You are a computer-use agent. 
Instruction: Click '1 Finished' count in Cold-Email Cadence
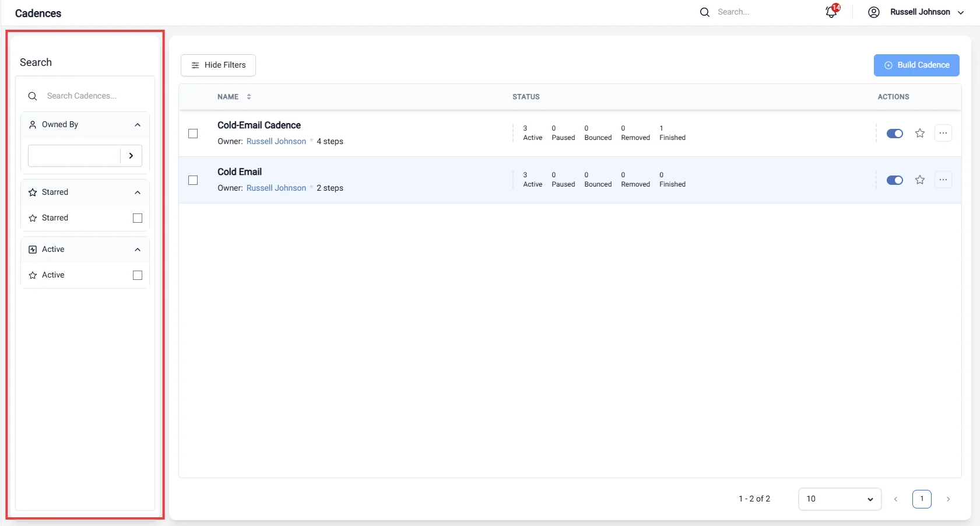(672, 133)
